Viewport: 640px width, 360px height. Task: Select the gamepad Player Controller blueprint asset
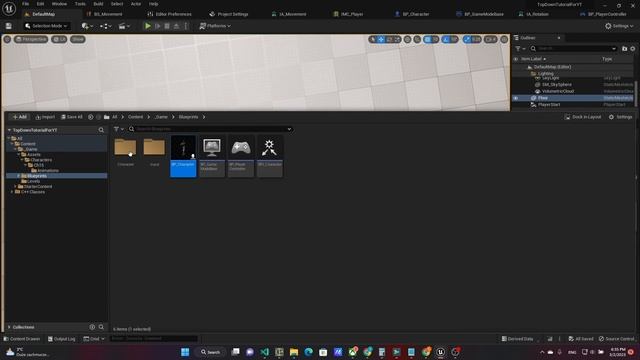pos(241,156)
